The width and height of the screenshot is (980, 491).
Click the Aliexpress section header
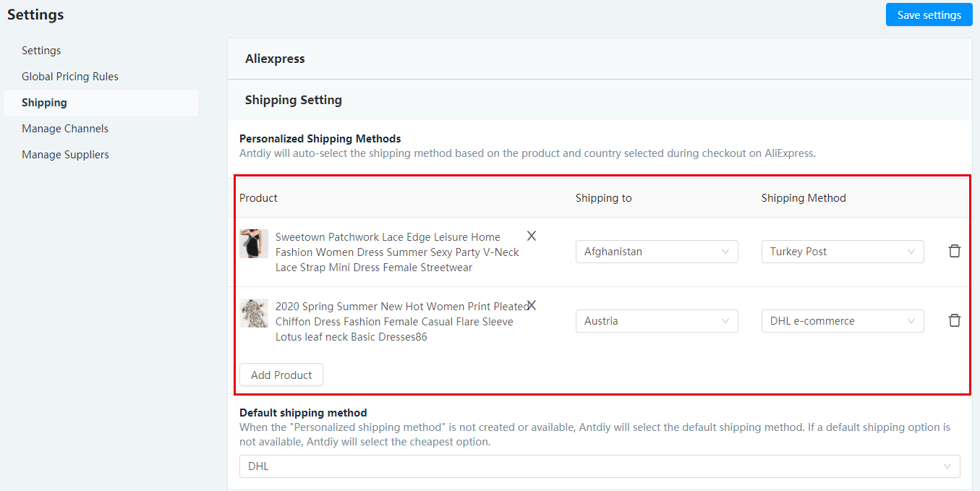point(600,59)
